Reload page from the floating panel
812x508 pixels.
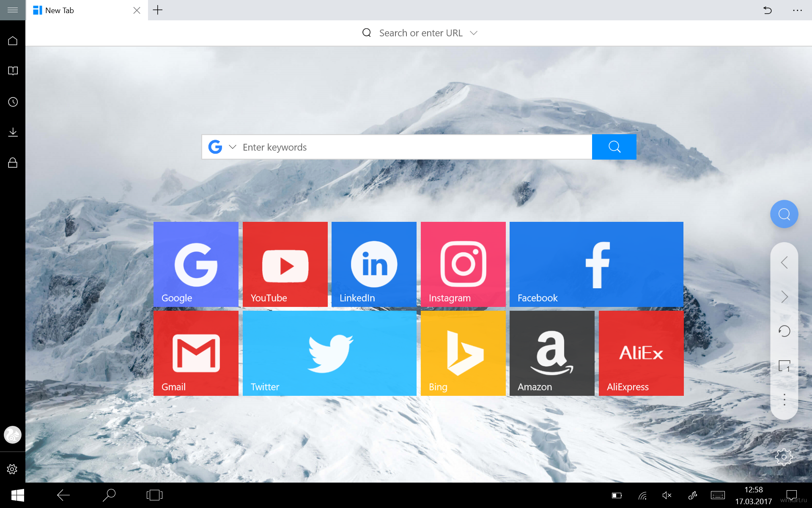point(784,331)
